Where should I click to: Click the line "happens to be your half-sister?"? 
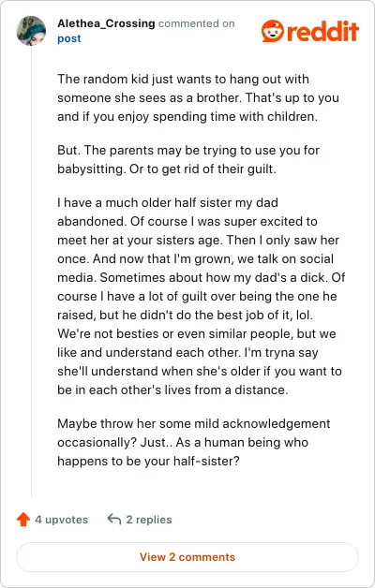(x=148, y=461)
